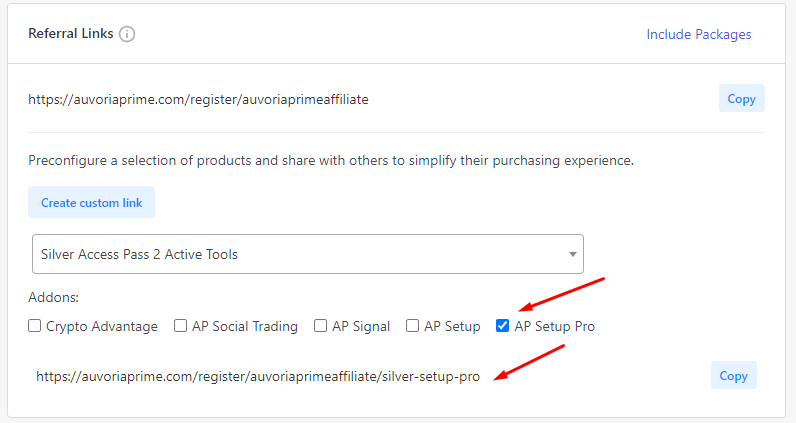Click the dropdown arrow of package selector
The height and width of the screenshot is (423, 796).
[x=573, y=254]
